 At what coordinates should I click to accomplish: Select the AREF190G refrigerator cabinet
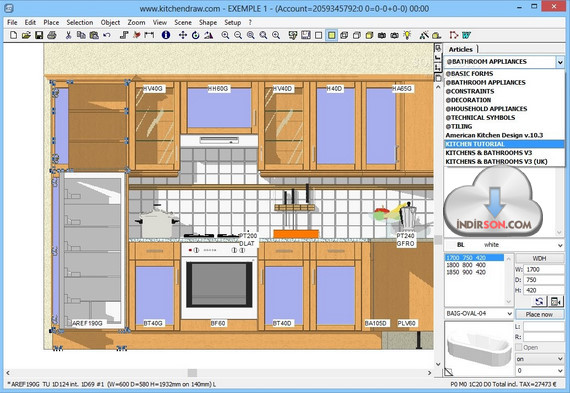pyautogui.click(x=90, y=251)
